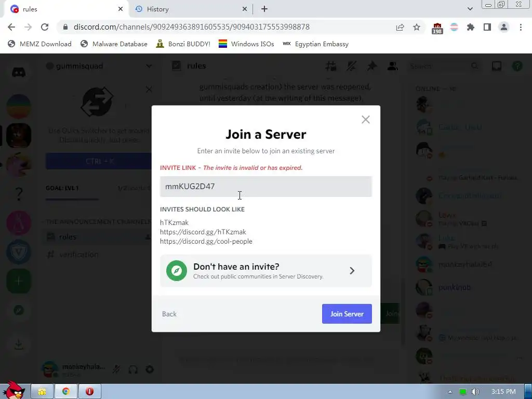The height and width of the screenshot is (399, 532).
Task: Click the chevron next to Don't have an invite
Action: (352, 271)
